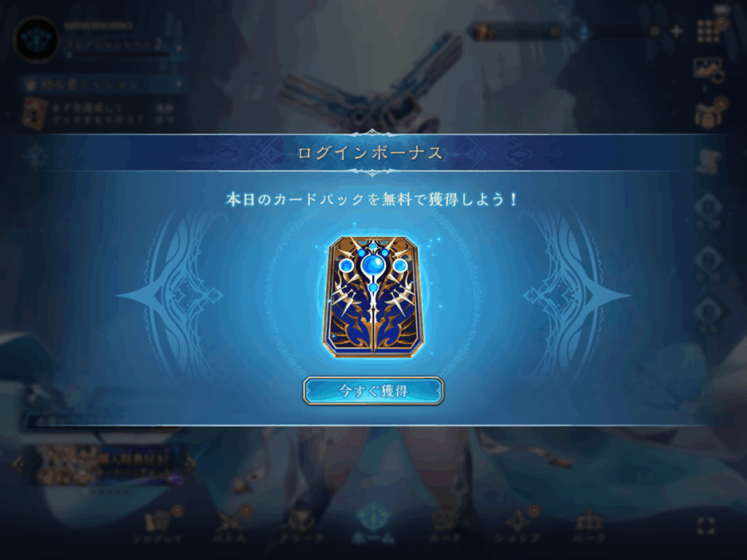The width and height of the screenshot is (747, 560).
Task: Switch to the ホーム tab
Action: click(373, 523)
